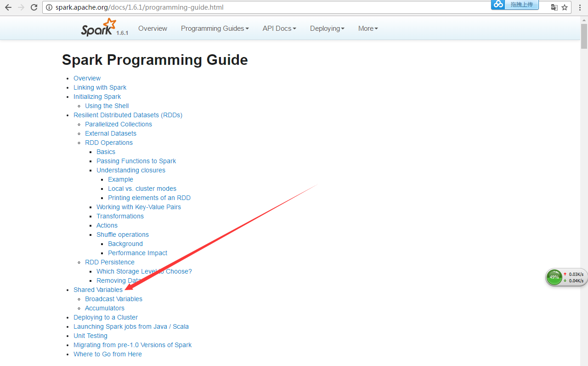Click the Background link

125,244
